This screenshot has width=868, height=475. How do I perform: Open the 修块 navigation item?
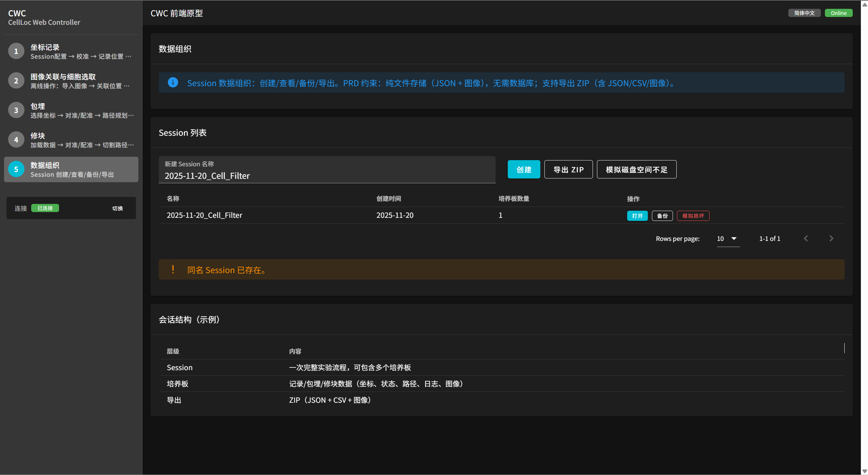tap(71, 140)
